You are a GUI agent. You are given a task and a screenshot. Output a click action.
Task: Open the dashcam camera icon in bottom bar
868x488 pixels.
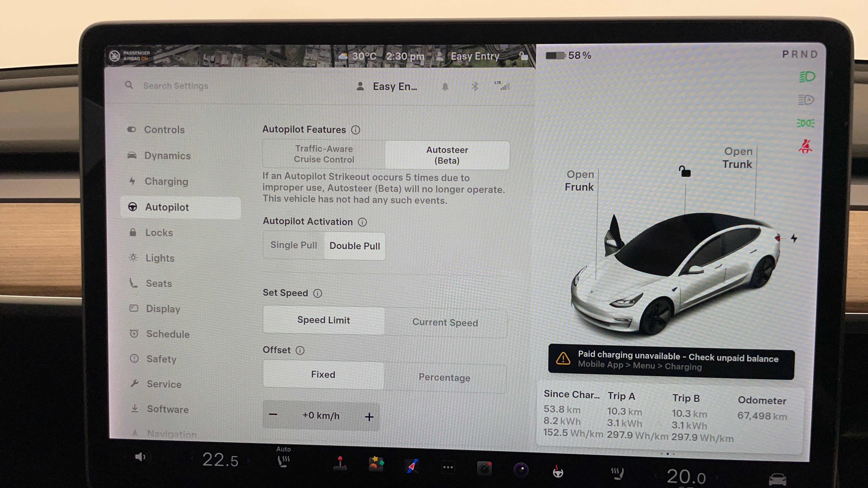(484, 468)
